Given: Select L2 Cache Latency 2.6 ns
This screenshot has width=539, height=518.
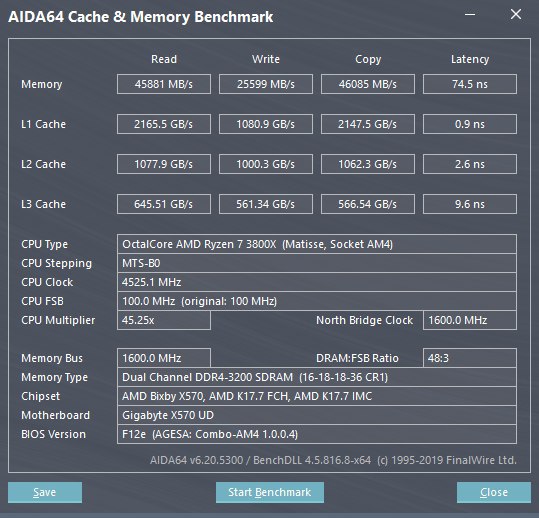Looking at the screenshot, I should pos(470,164).
